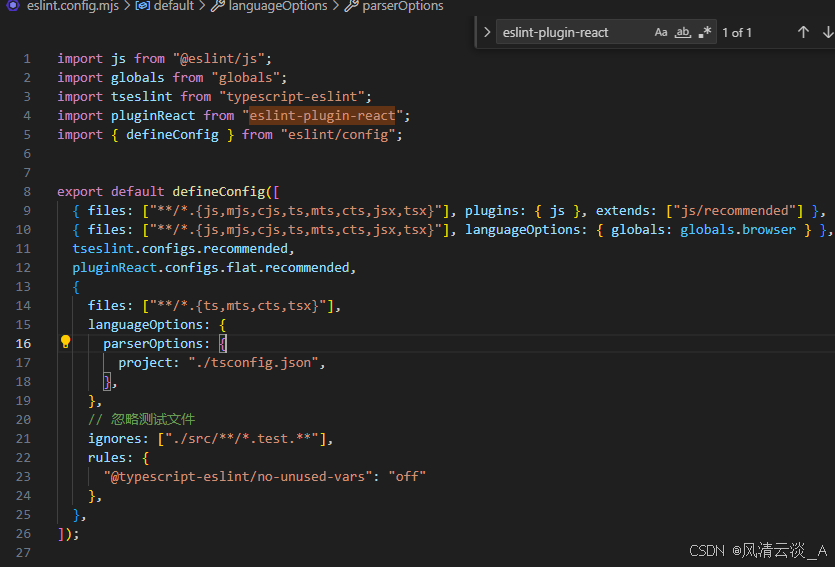Toggle Match Case in find widget
The image size is (835, 567).
(x=661, y=32)
